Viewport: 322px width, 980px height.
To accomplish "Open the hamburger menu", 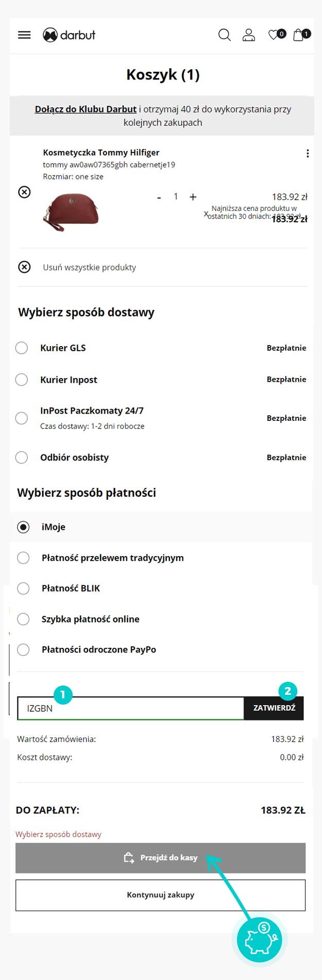I will [24, 35].
